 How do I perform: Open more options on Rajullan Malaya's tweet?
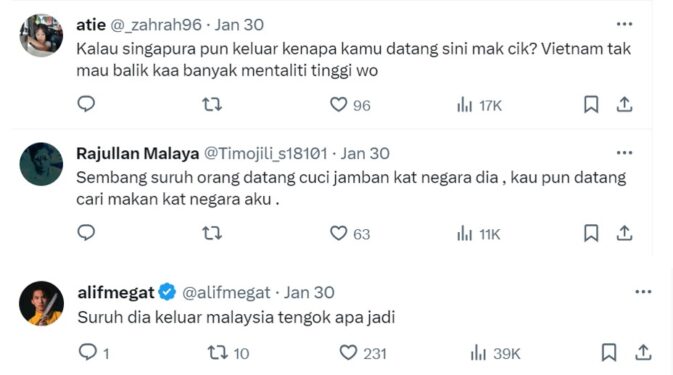click(x=624, y=153)
